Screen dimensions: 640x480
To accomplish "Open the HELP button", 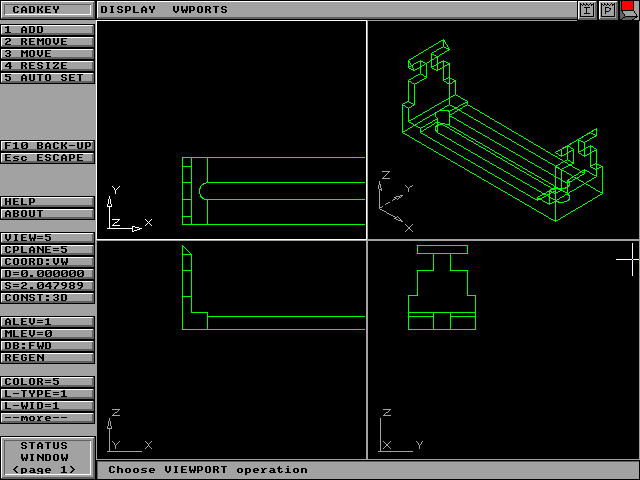I will coord(48,202).
